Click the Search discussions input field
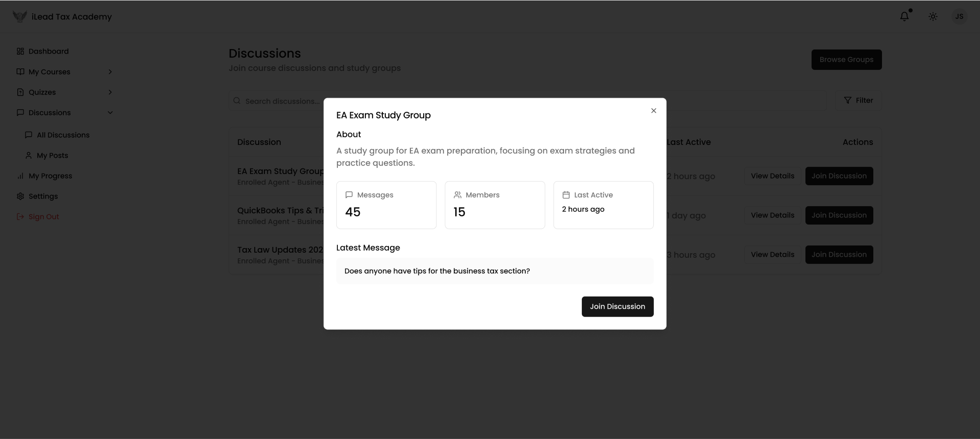Image resolution: width=980 pixels, height=439 pixels. pyautogui.click(x=281, y=101)
